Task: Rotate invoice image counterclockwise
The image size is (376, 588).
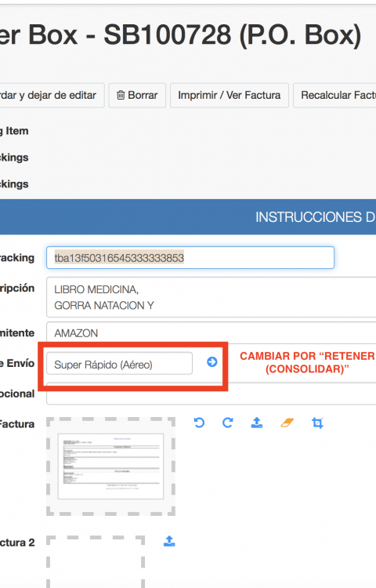Action: pyautogui.click(x=199, y=423)
